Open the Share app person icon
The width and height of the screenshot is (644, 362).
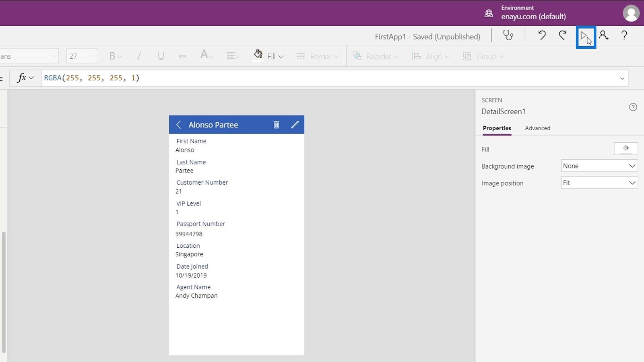tap(604, 35)
